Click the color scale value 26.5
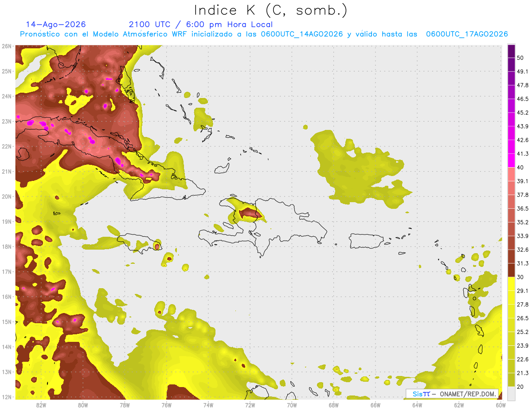Viewport: 532px width, 411px height. click(x=523, y=318)
